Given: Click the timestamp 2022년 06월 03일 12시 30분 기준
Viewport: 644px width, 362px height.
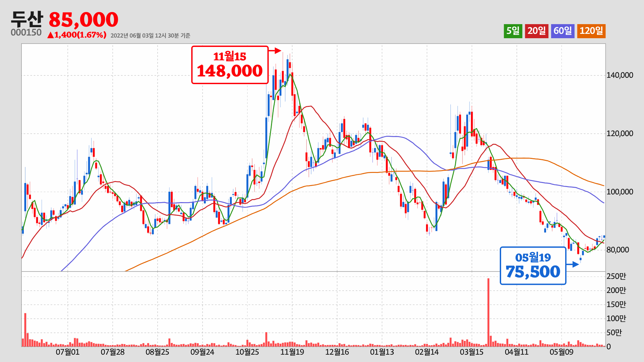Looking at the screenshot, I should (150, 36).
